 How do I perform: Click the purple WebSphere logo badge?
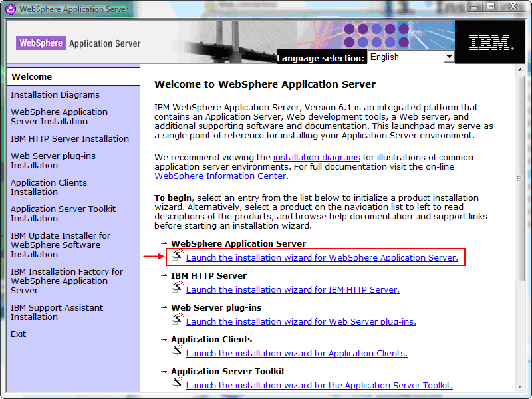click(x=41, y=43)
